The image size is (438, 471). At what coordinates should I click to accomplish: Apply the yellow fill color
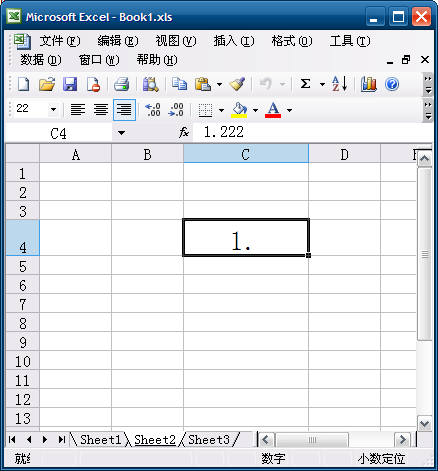point(239,110)
